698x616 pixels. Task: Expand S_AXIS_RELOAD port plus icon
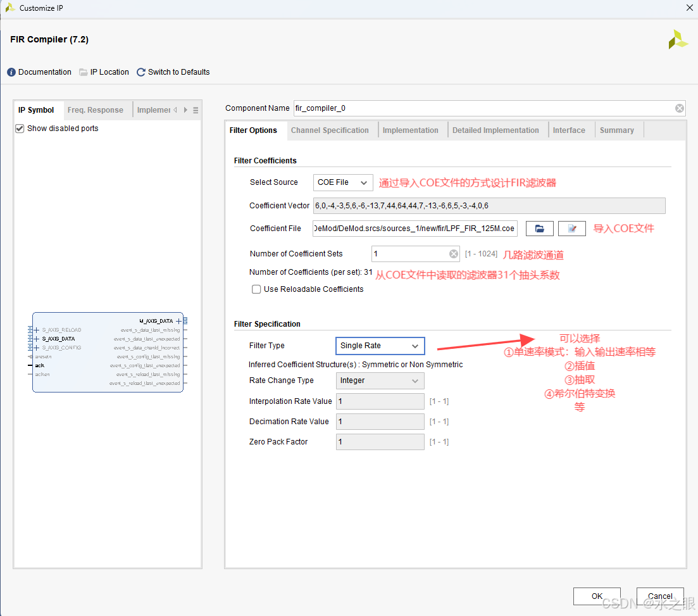pos(37,330)
